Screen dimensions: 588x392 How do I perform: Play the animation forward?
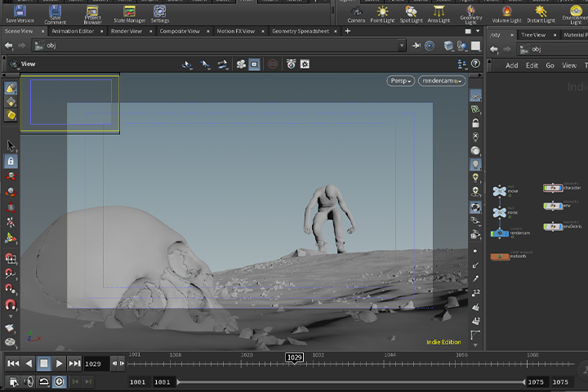59,363
